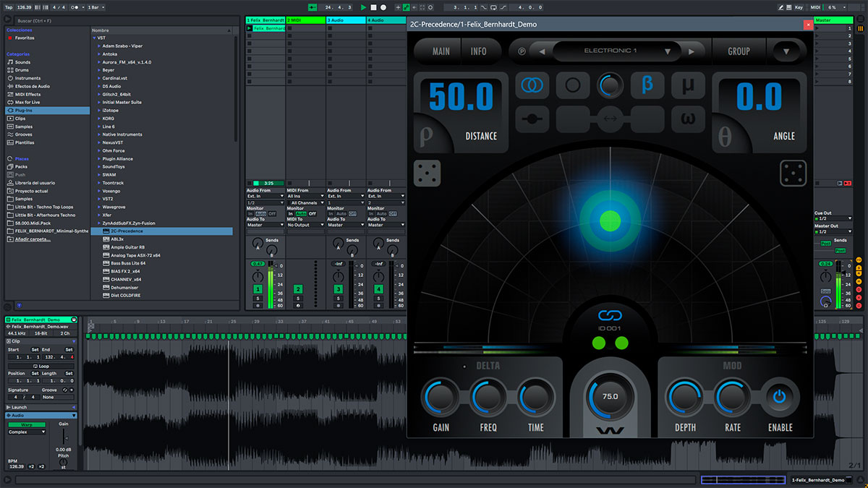The height and width of the screenshot is (488, 868).
Task: Expand the Native Instruments folder
Action: tap(99, 134)
